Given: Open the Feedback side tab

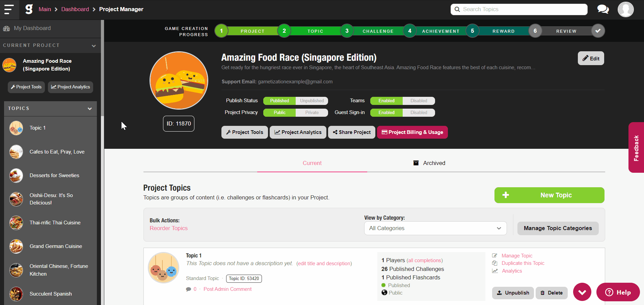Looking at the screenshot, I should tap(636, 148).
